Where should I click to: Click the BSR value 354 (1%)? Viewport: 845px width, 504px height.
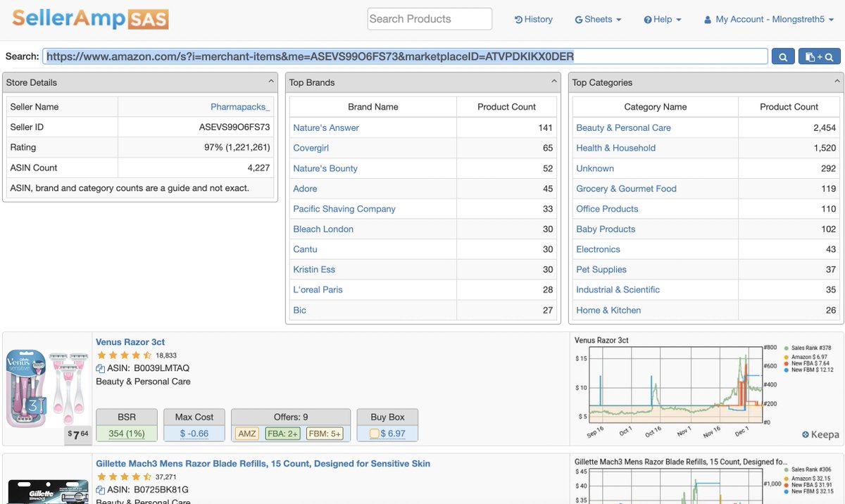coord(126,434)
